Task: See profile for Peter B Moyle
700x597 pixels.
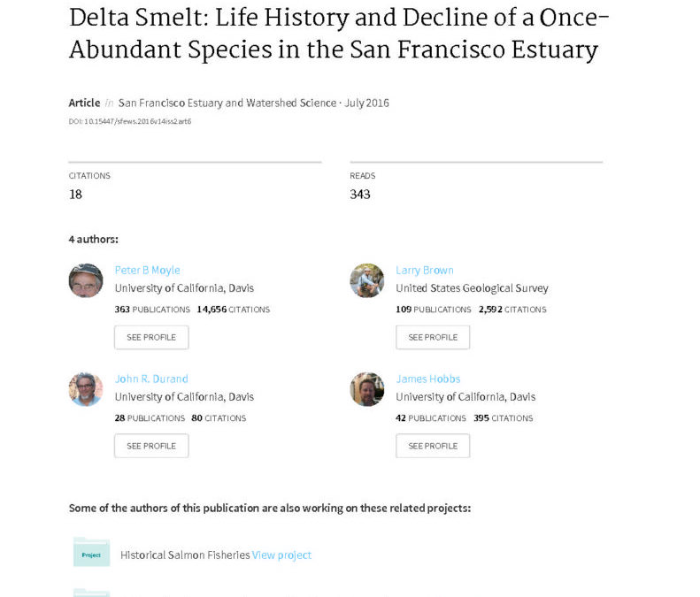Action: coord(151,337)
